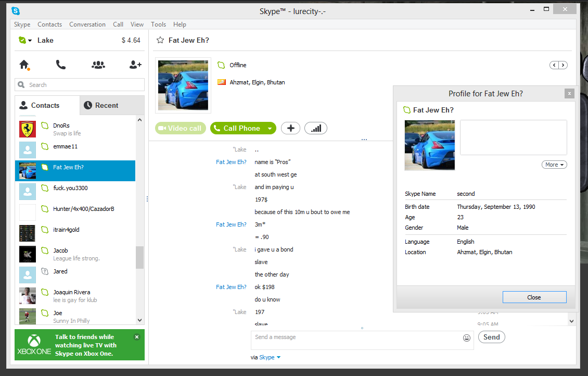588x376 pixels.
Task: Expand Call Phone dropdown arrow
Action: click(270, 128)
